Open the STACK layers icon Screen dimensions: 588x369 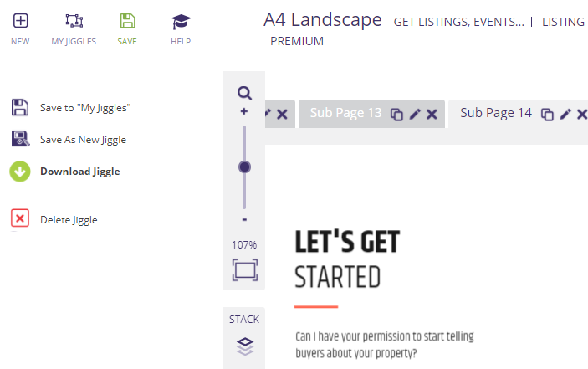click(x=245, y=346)
